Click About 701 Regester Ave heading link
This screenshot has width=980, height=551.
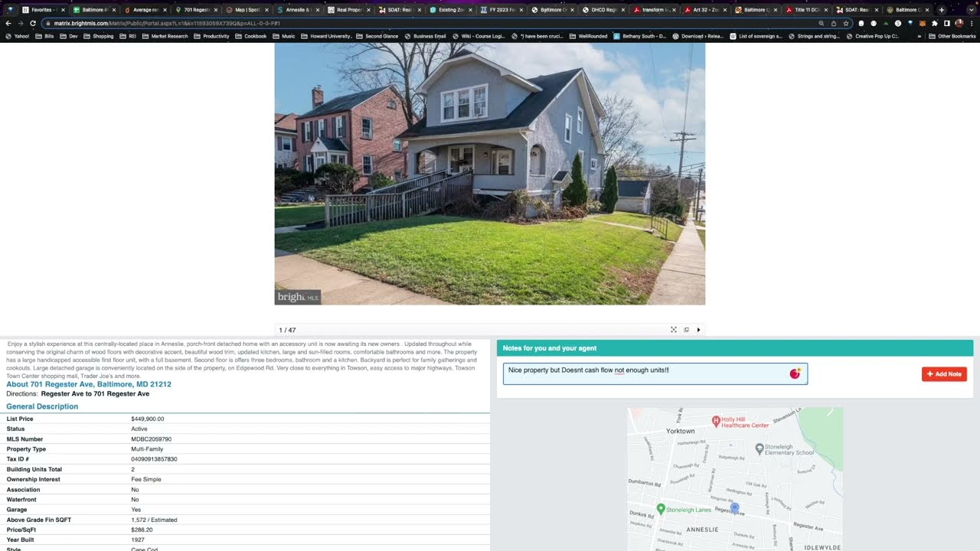(89, 384)
